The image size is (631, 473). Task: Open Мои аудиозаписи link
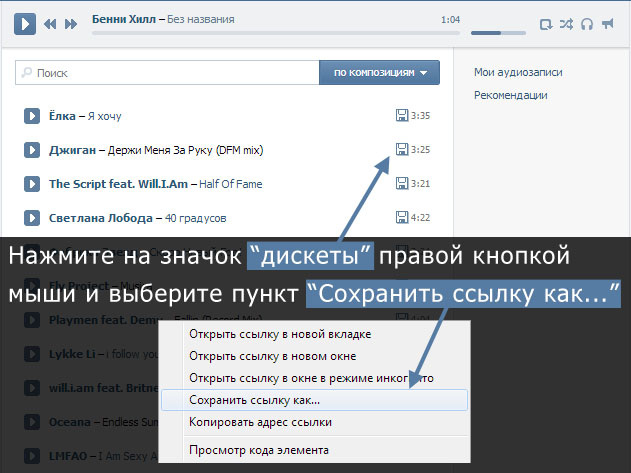point(517,72)
